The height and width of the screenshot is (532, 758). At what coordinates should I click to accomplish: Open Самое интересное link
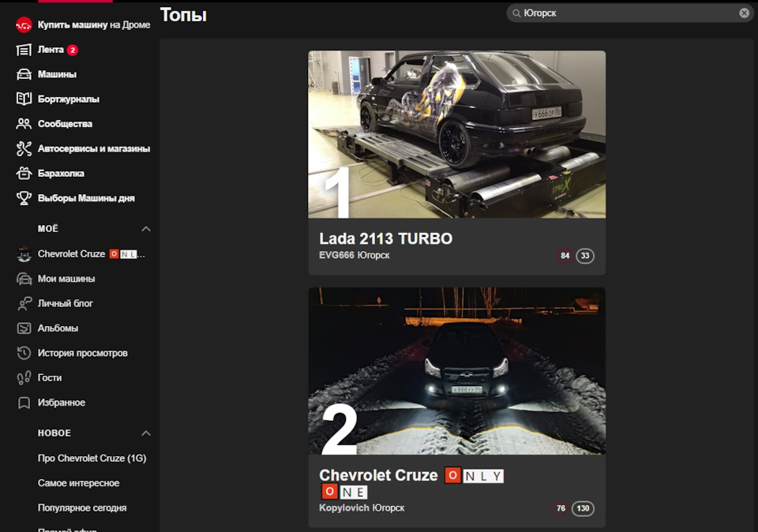(78, 483)
